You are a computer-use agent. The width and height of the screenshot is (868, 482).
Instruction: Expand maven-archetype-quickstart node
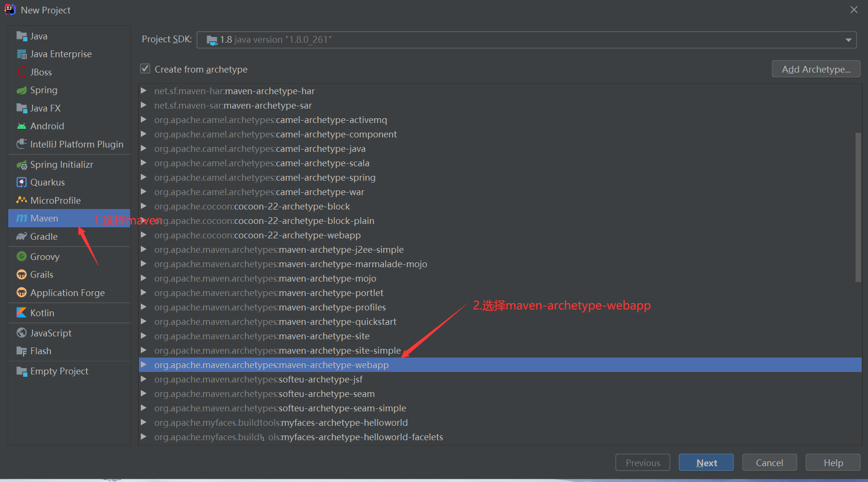(x=143, y=321)
